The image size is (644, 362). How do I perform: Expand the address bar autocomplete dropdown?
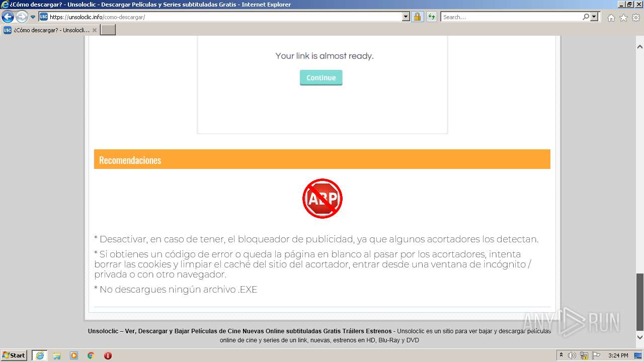[406, 17]
